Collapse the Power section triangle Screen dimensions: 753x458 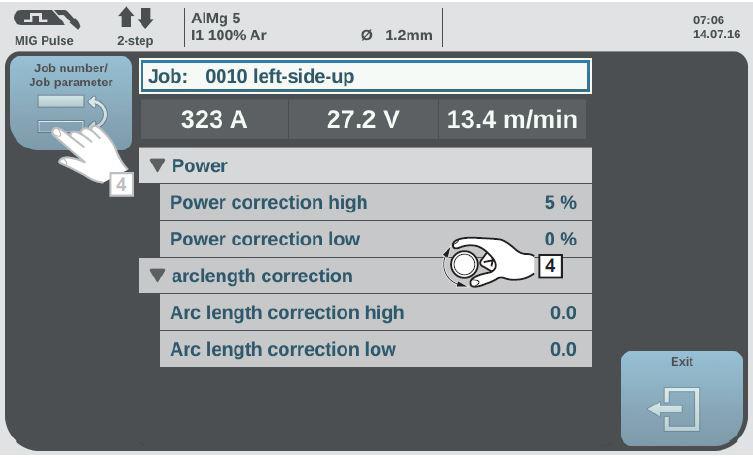[157, 166]
